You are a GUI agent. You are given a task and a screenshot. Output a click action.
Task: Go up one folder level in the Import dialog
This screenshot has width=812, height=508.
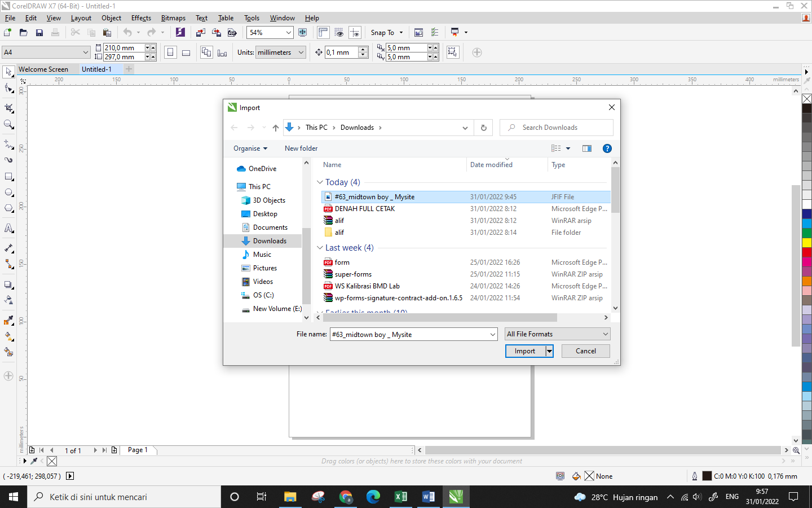click(x=275, y=128)
